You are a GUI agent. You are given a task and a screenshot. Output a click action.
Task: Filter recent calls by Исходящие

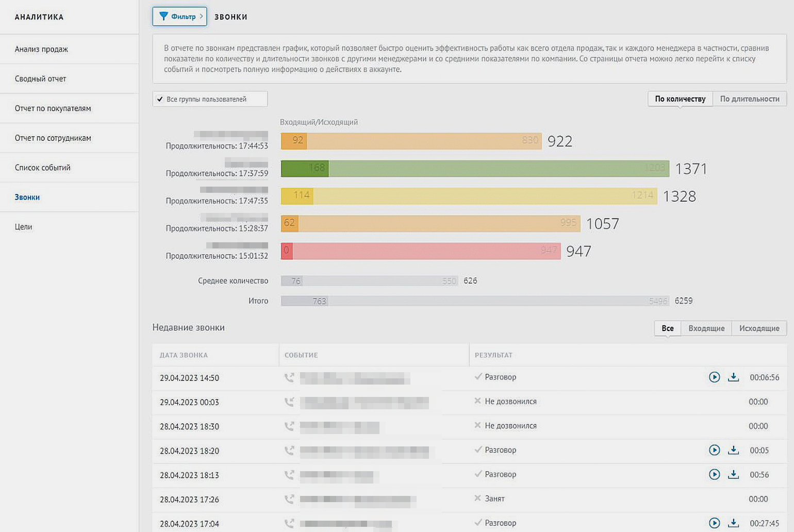click(x=759, y=328)
